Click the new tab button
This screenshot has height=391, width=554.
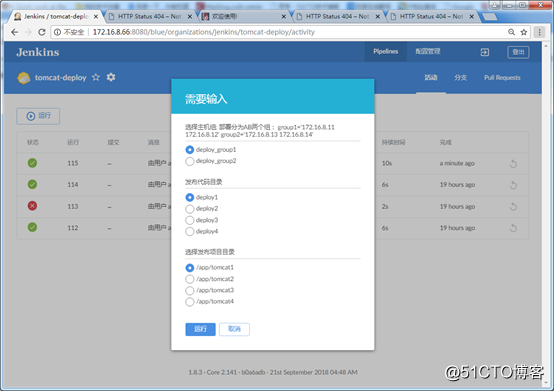489,17
